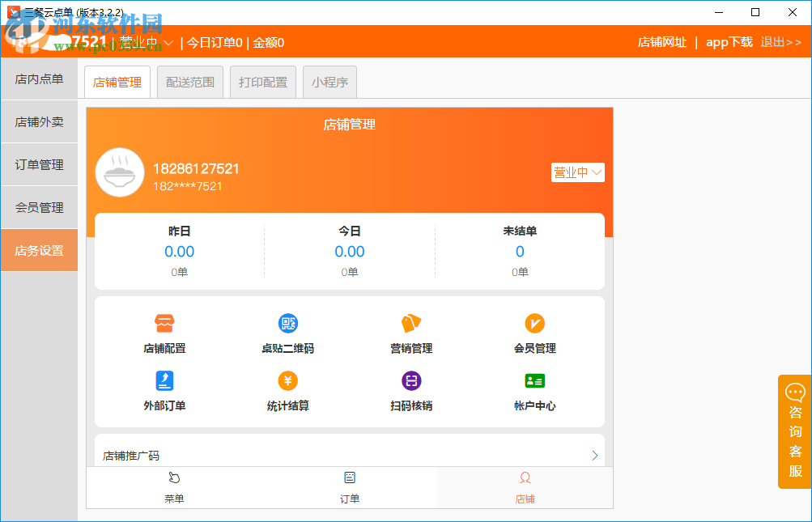The height and width of the screenshot is (522, 812).
Task: Open the 营业中 status dropdown on the store card
Action: click(x=577, y=172)
